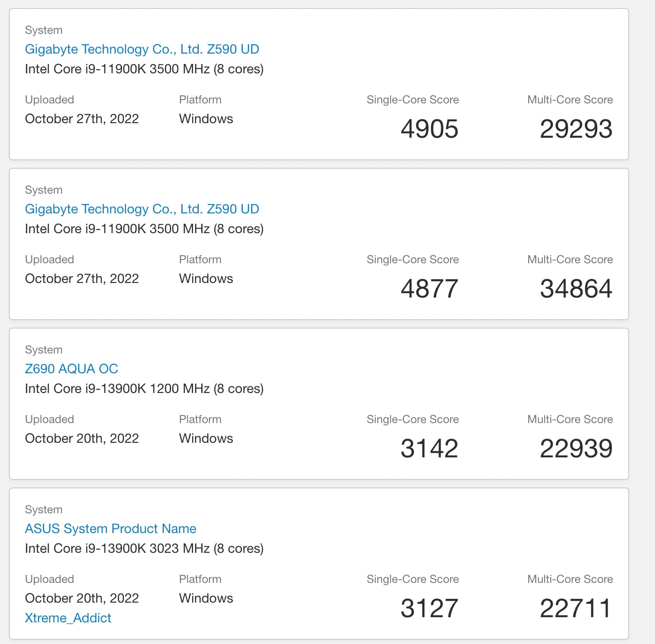This screenshot has width=655, height=644.
Task: Click the i9-13900K 3023 MHz processor text
Action: coord(144,549)
